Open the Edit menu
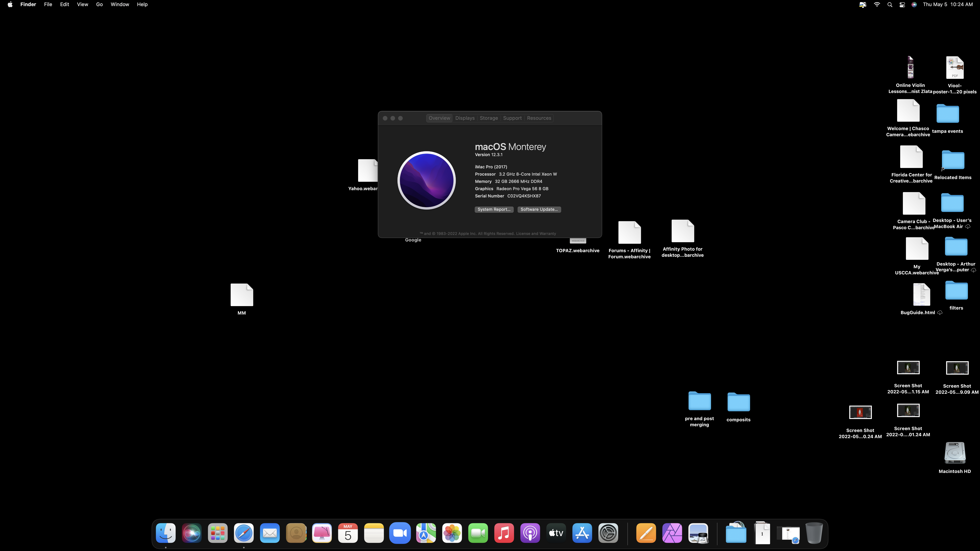Screen dimensions: 980x551 65,5
